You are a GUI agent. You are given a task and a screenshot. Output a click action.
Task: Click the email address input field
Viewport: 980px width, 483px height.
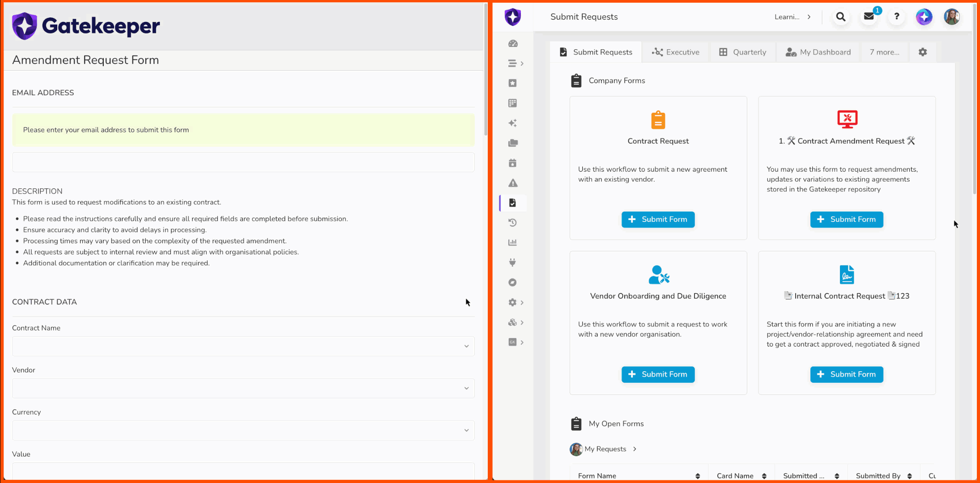[243, 162]
